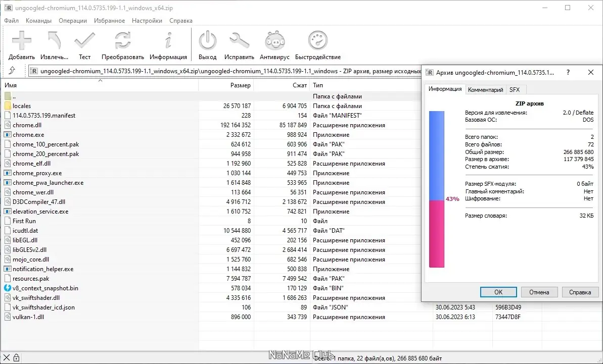Click the Извлечь (Extract) toolbar icon
The image size is (603, 364).
[x=53, y=40]
